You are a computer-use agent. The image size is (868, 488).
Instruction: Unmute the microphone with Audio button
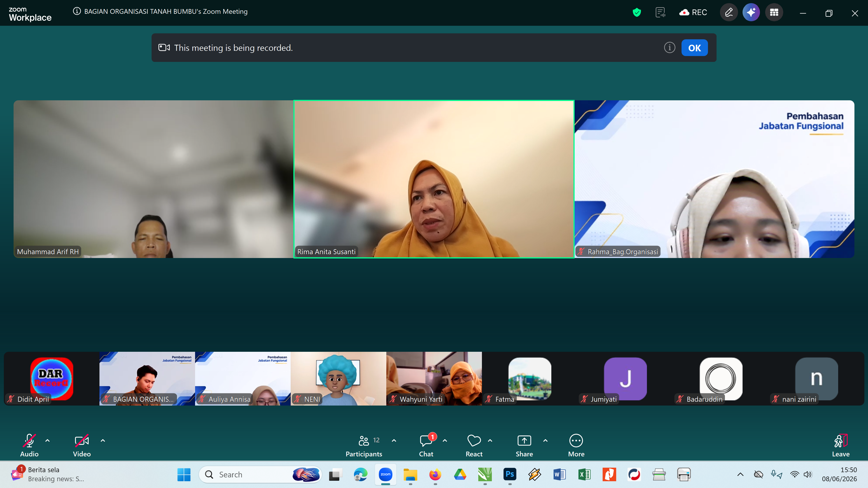29,445
